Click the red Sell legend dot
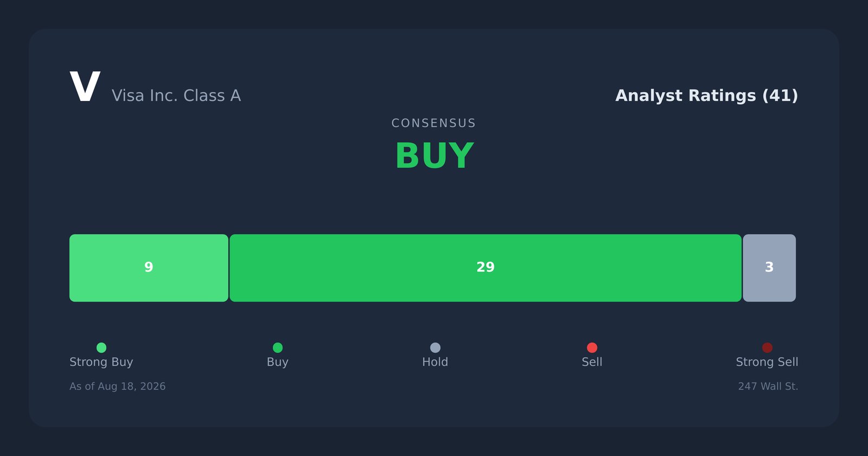 [592, 347]
